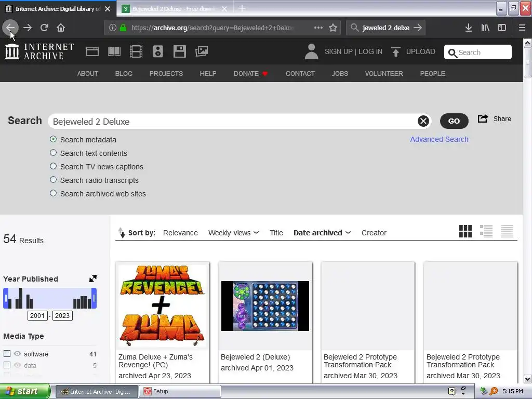Switch to the Internet Archive browser tab

(58, 9)
